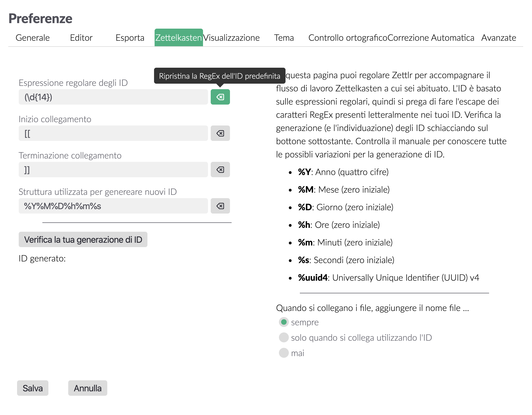Viewport: 532px width, 415px height.
Task: Select the "sempre" option
Action: 284,322
